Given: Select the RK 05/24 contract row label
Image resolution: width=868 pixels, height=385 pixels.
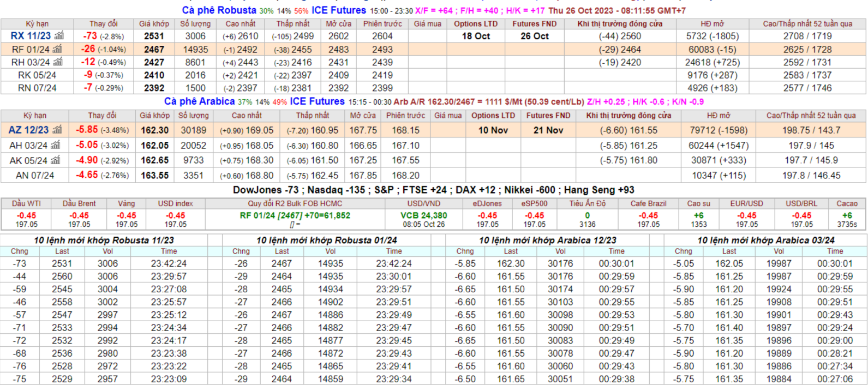Looking at the screenshot, I should tap(37, 75).
